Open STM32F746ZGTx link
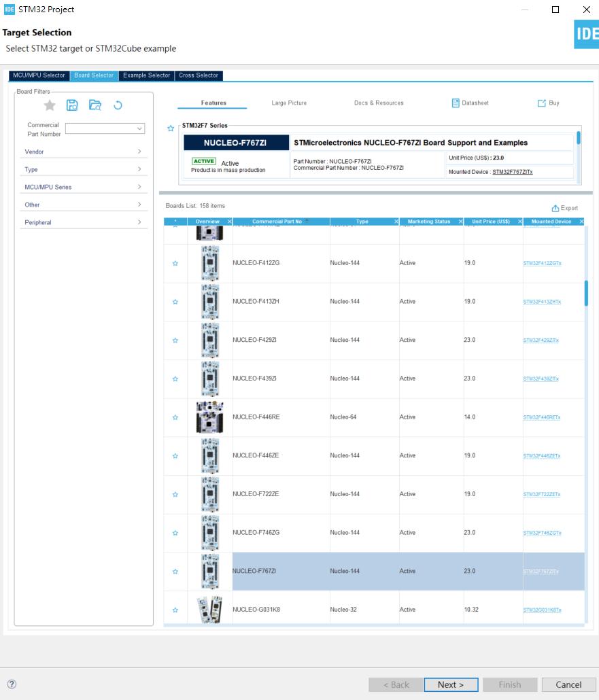The image size is (599, 700). (x=543, y=533)
